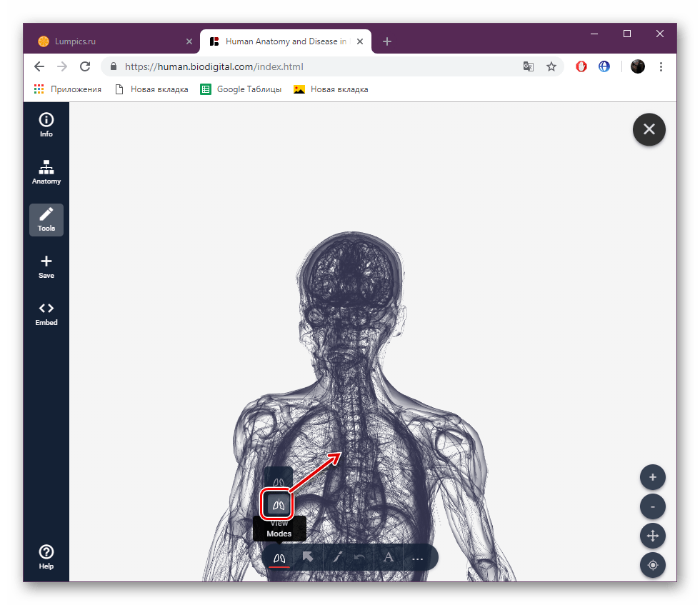Select the arrow pointer tool
This screenshot has height=605, width=700.
308,557
